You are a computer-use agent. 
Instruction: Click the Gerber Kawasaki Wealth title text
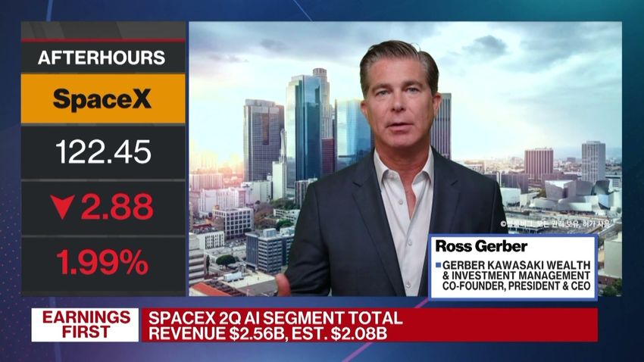click(x=516, y=276)
